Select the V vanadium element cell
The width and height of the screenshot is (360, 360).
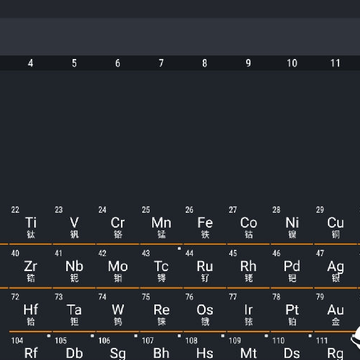pos(74,223)
